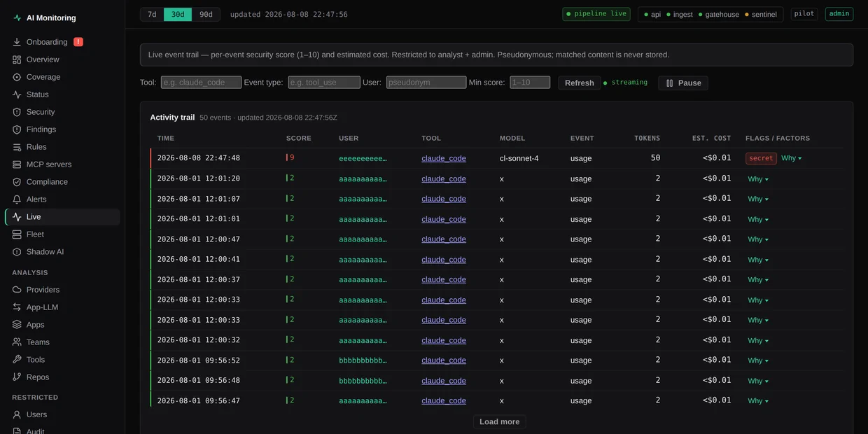Click the Providers cloud icon
This screenshot has height=434, width=868.
pyautogui.click(x=17, y=290)
